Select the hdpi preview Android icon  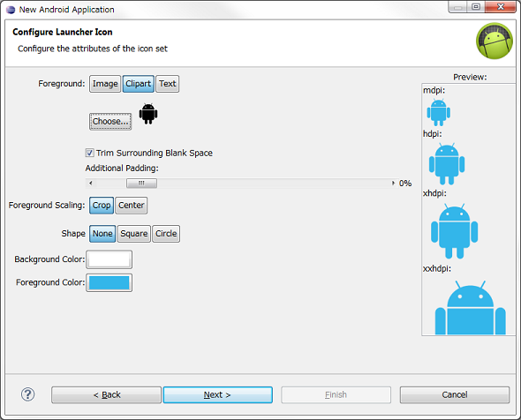point(447,164)
